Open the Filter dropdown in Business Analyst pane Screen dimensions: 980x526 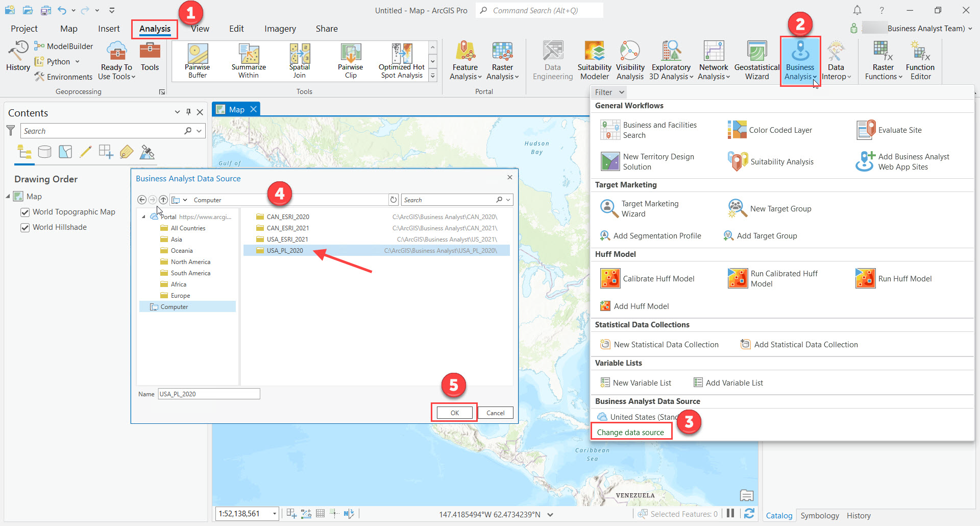pyautogui.click(x=608, y=92)
